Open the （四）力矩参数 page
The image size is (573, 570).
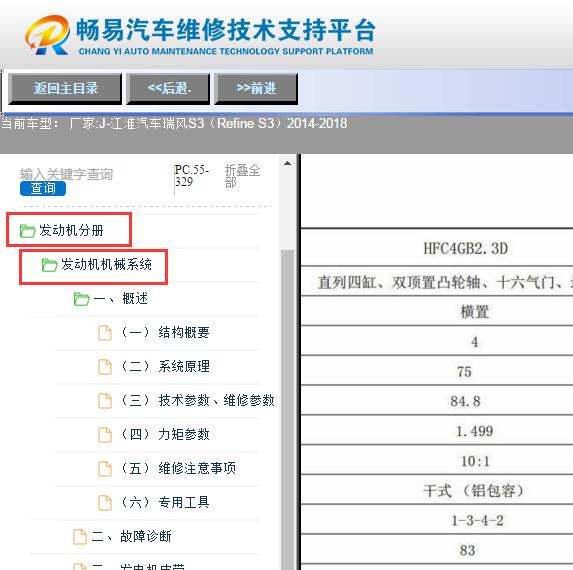(x=165, y=434)
